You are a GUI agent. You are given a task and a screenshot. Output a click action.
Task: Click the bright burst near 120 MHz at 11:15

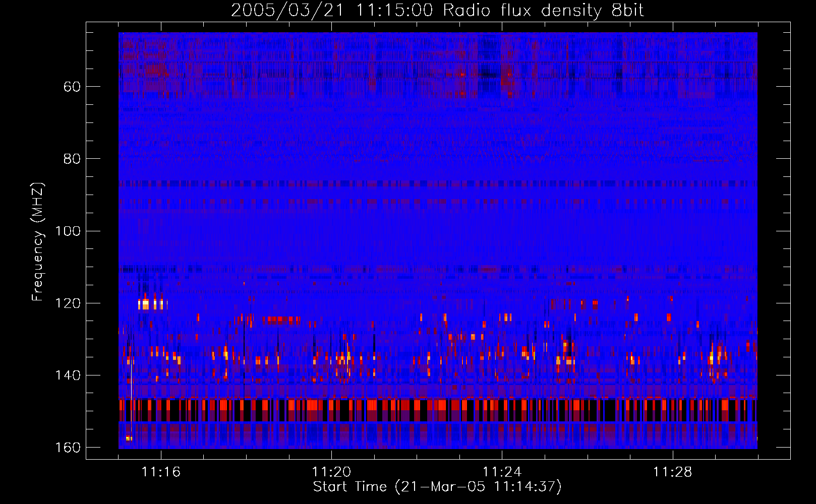pos(151,304)
